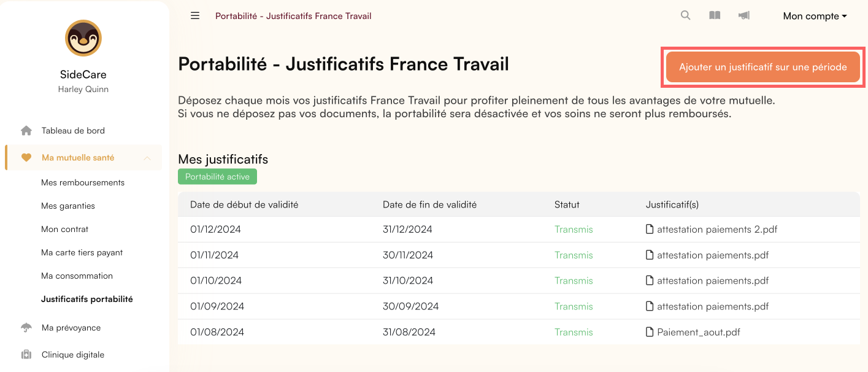This screenshot has width=868, height=372.
Task: Click Date de fin de validité header
Action: pos(429,204)
